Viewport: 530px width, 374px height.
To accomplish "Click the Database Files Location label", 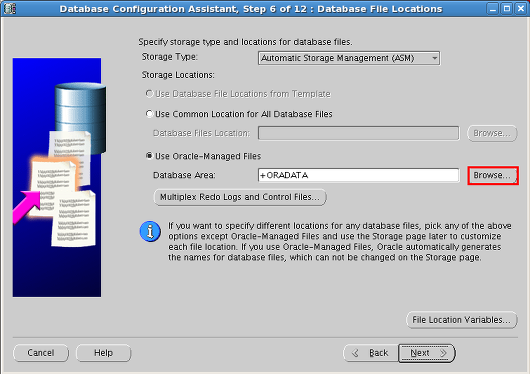I will 201,133.
